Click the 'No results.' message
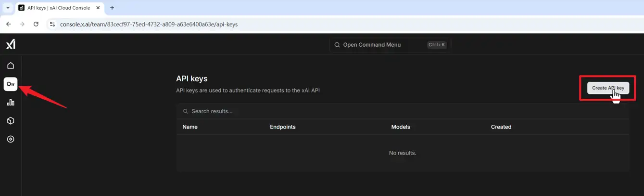Screen dimensions: 644x196 coord(403,153)
